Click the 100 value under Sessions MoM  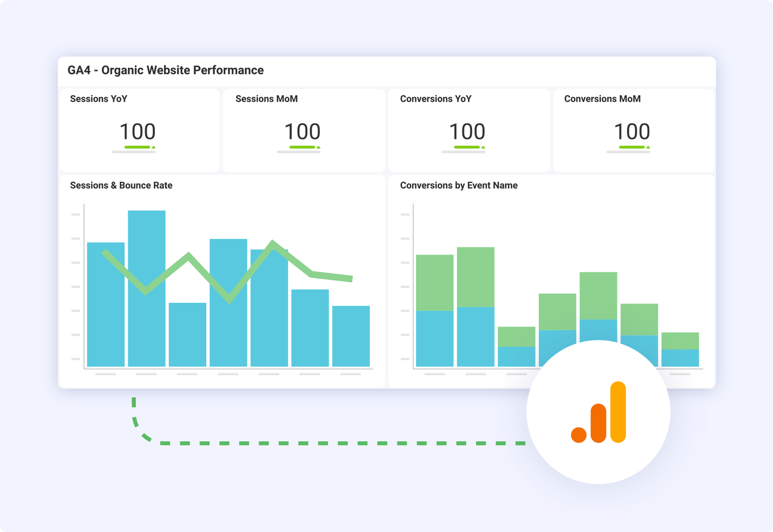click(302, 131)
